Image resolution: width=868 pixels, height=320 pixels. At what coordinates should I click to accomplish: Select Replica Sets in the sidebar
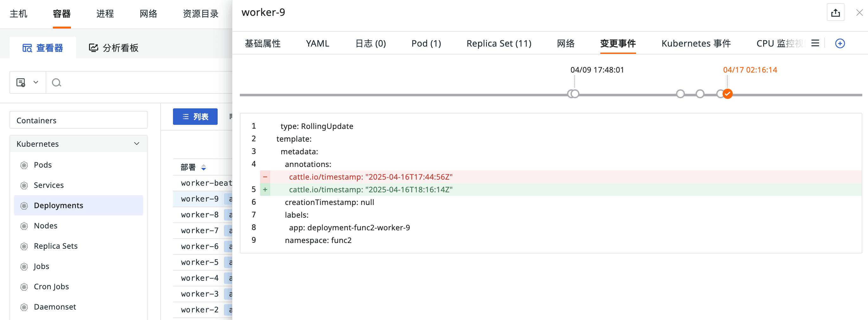[56, 246]
